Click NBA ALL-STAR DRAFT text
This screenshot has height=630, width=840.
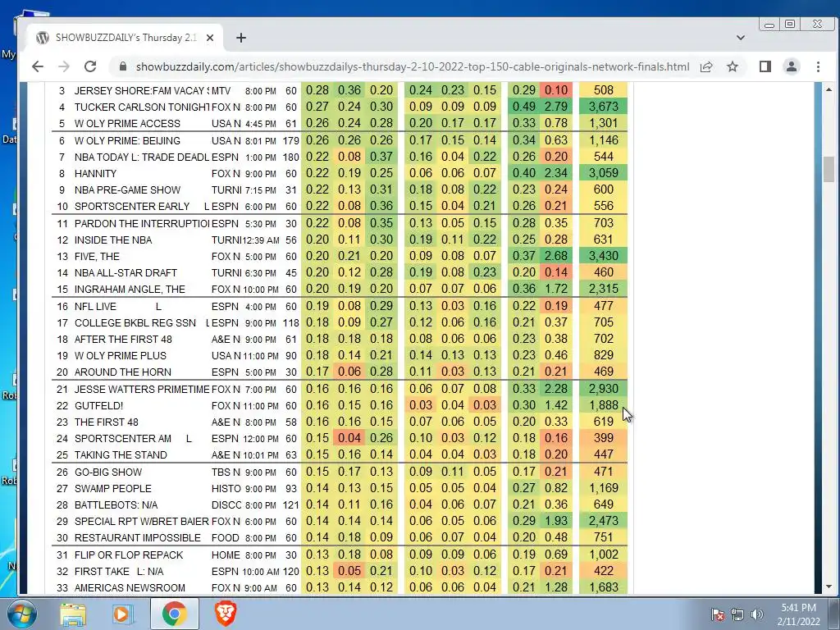126,272
